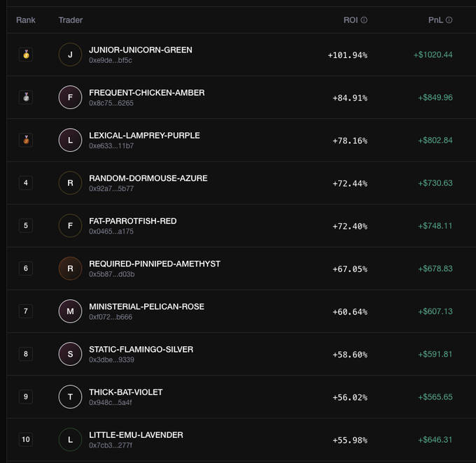476x463 pixels.
Task: Sort by the PnL column header
Action: click(435, 20)
